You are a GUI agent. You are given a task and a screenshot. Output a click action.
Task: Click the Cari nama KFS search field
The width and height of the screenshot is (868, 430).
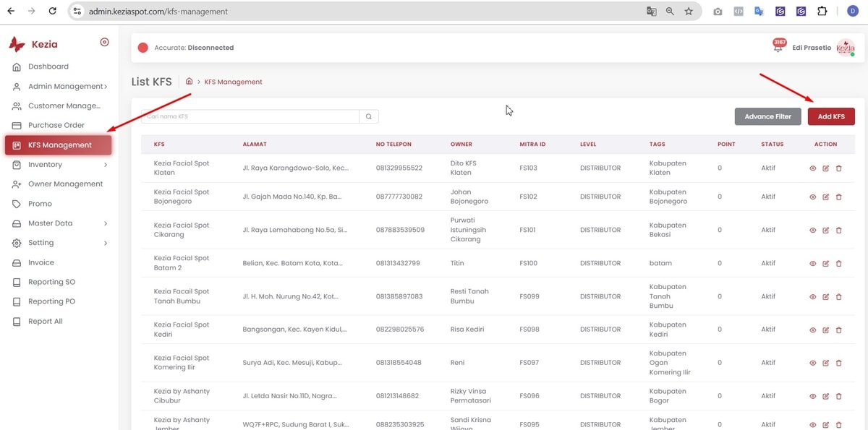click(x=250, y=116)
